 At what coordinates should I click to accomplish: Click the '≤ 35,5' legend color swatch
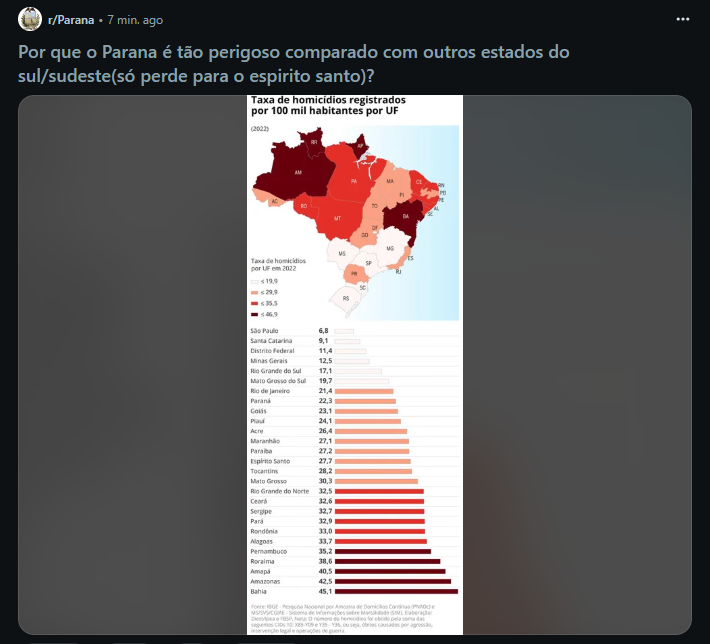[x=254, y=303]
